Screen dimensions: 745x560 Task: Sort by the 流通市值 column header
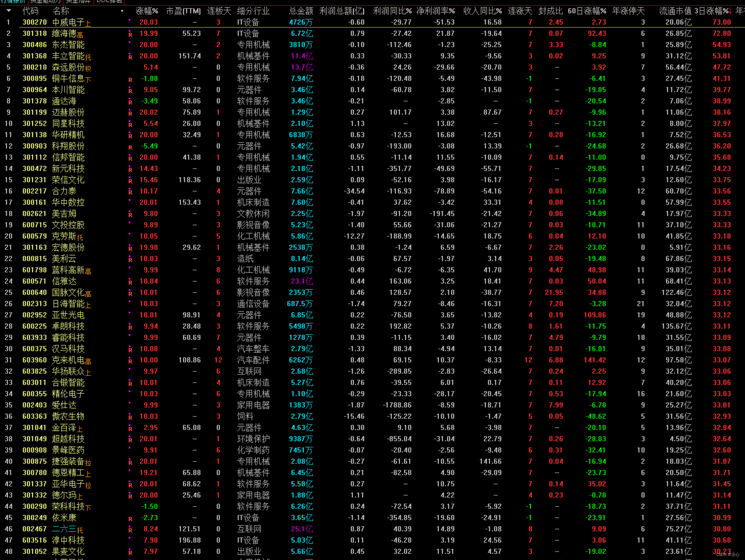[x=675, y=11]
